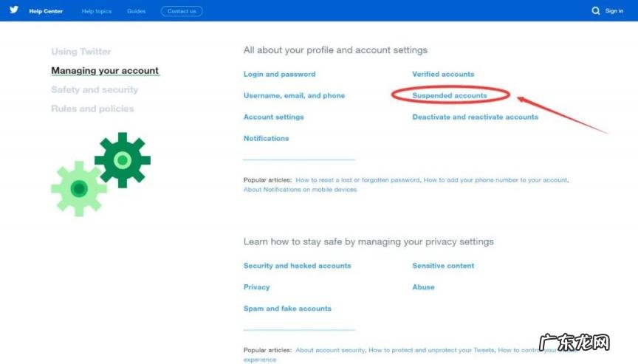
Task: Open the Guides menu
Action: [x=137, y=11]
